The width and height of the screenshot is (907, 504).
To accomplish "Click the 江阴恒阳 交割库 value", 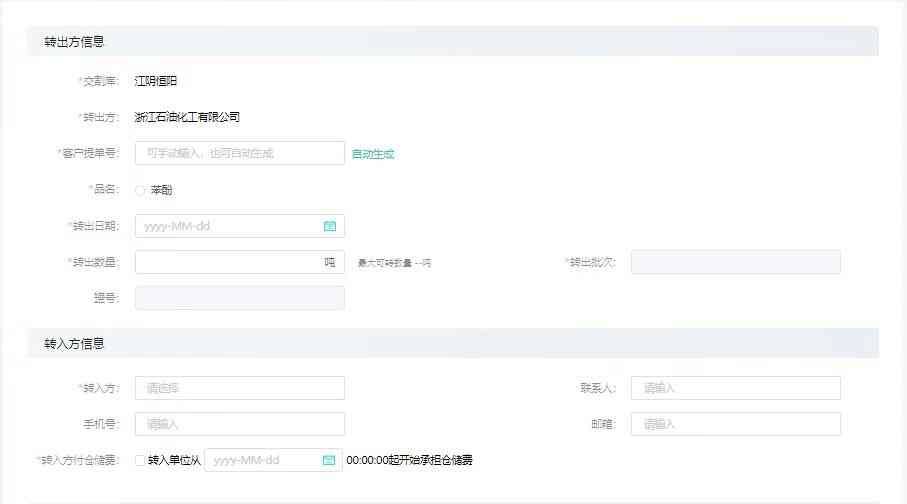I will tap(156, 81).
